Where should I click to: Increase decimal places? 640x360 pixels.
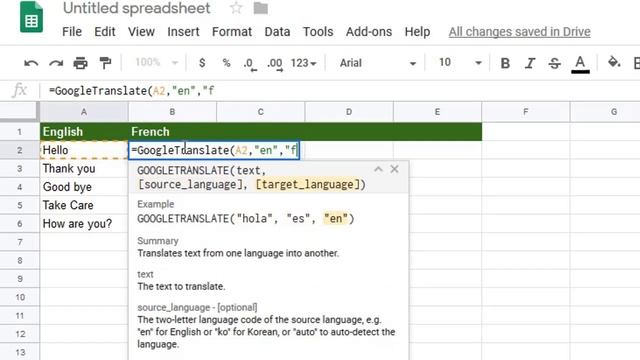coord(275,64)
